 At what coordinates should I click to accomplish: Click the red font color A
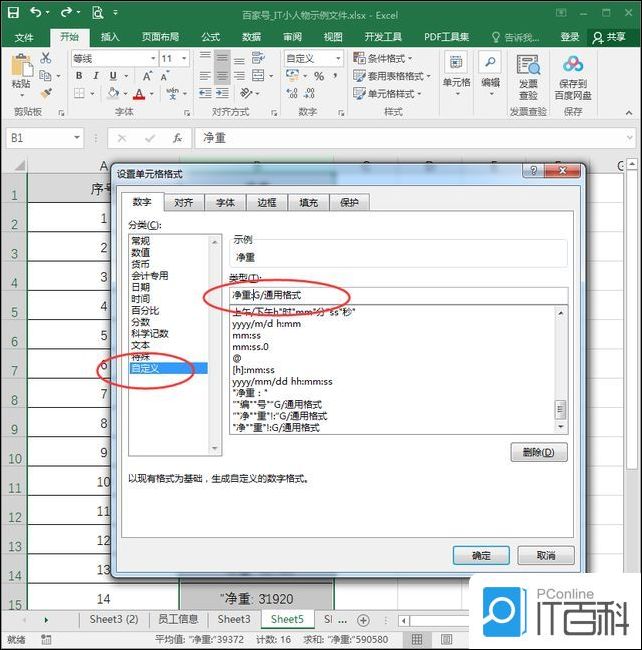tap(139, 94)
